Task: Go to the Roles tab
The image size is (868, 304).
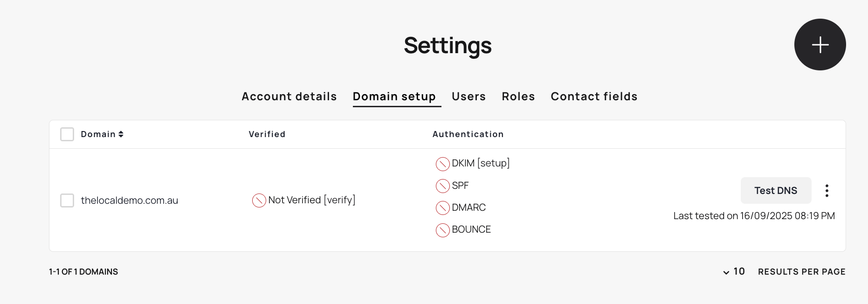Action: (x=518, y=97)
